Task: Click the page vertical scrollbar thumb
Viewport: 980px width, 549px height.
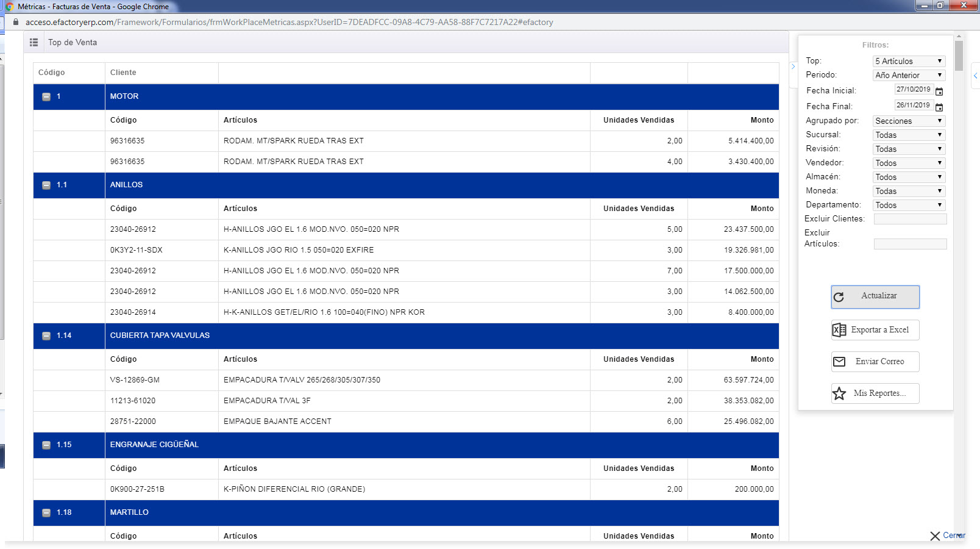Action: pyautogui.click(x=959, y=56)
